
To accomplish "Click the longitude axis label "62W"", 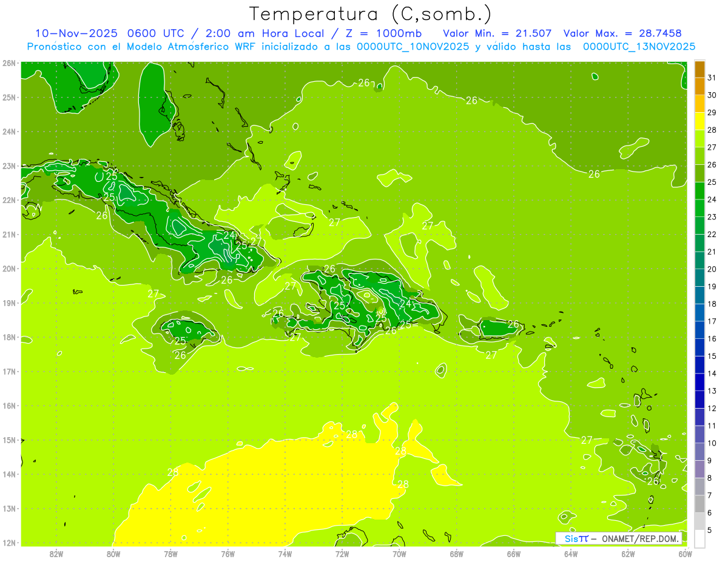I will pyautogui.click(x=629, y=554).
